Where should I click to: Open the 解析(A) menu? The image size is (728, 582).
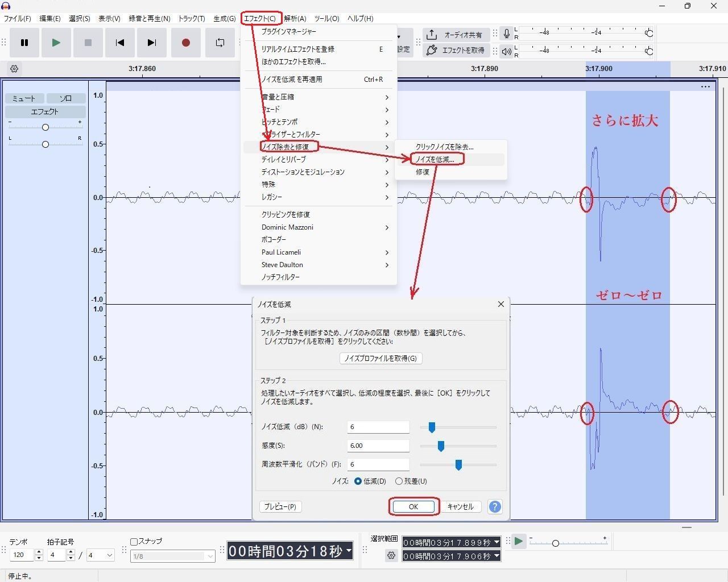(295, 18)
